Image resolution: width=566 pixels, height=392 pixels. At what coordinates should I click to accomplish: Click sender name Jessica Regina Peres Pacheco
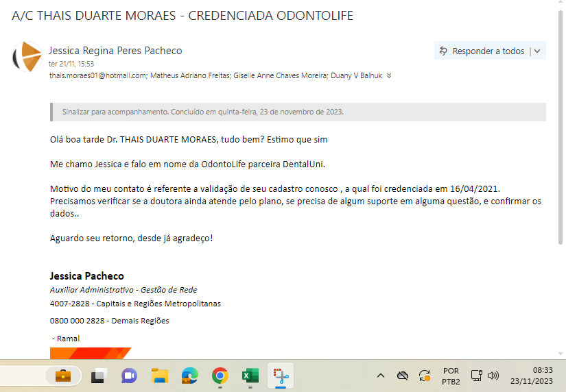115,51
